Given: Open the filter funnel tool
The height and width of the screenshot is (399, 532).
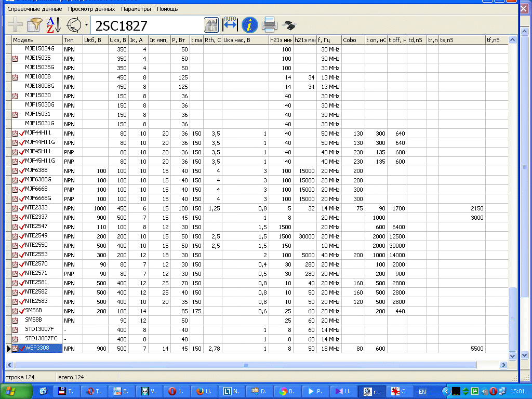Looking at the screenshot, I should coord(35,25).
